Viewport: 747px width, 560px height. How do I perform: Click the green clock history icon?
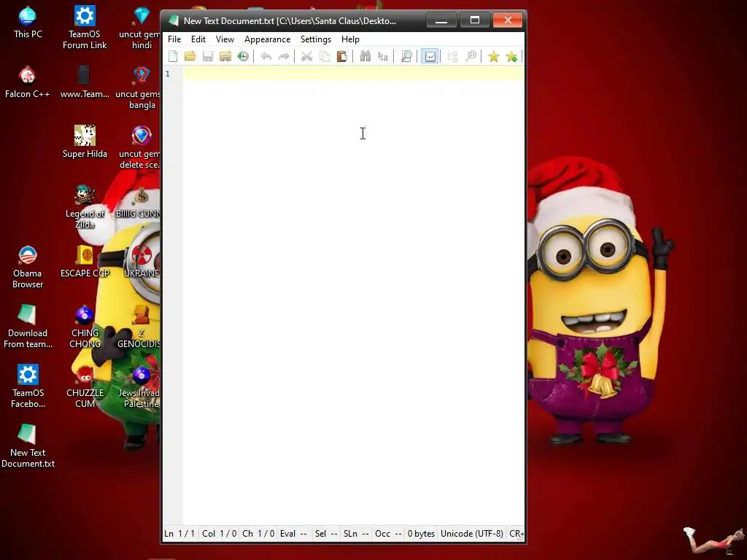(243, 56)
